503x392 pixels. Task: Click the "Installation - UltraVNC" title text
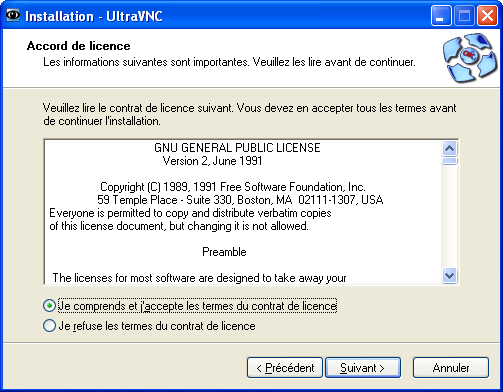point(94,16)
